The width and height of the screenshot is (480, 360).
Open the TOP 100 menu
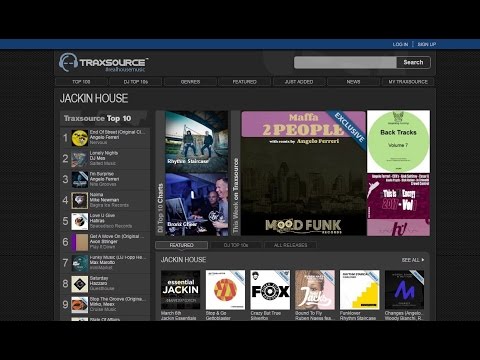81,82
